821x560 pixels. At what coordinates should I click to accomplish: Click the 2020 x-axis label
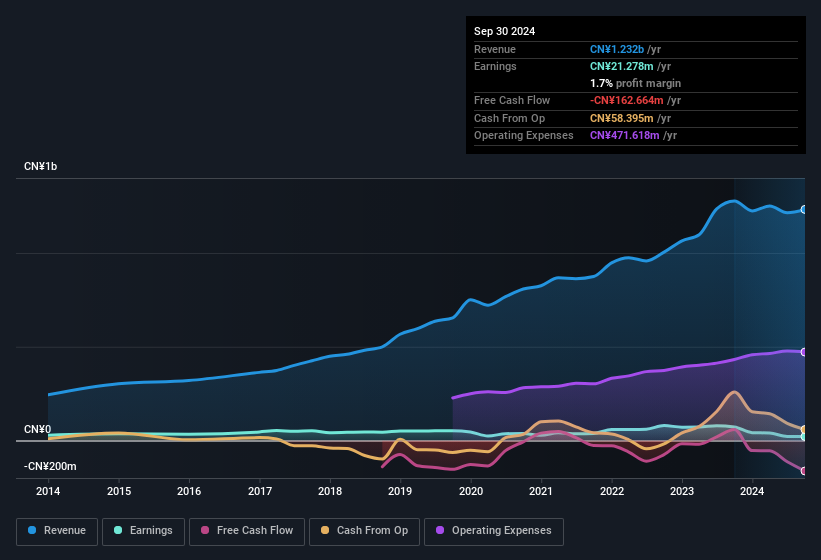tap(471, 491)
